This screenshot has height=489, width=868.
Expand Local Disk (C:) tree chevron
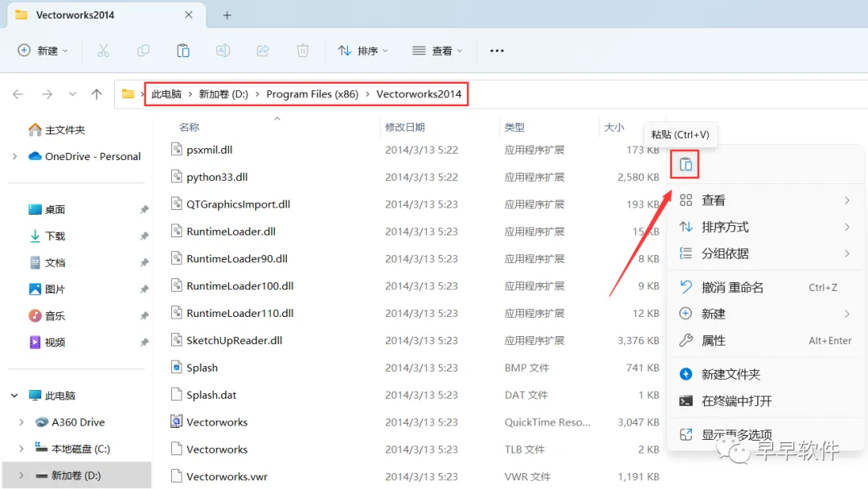[22, 449]
